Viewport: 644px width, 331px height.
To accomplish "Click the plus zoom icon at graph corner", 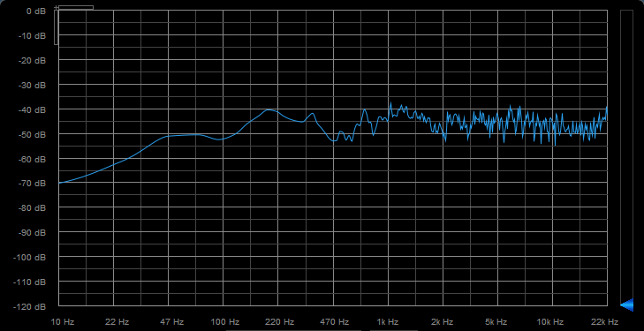I will pyautogui.click(x=56, y=8).
